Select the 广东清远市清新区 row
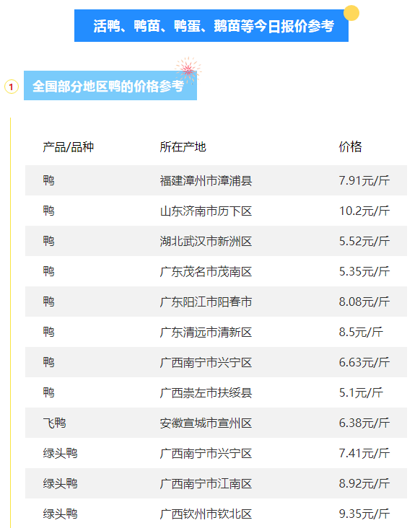 pyautogui.click(x=216, y=332)
